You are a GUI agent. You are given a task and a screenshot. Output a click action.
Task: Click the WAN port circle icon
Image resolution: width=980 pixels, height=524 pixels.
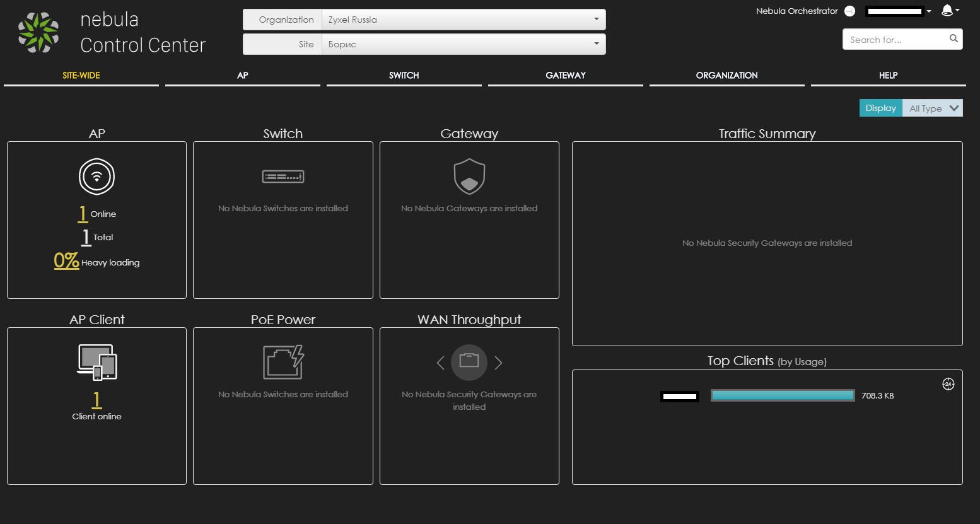pos(469,363)
